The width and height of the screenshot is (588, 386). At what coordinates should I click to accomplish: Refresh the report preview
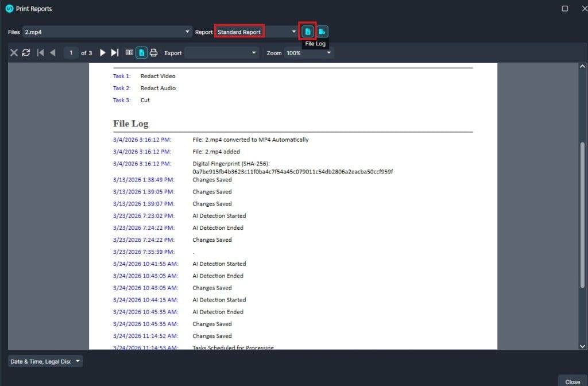pyautogui.click(x=26, y=53)
